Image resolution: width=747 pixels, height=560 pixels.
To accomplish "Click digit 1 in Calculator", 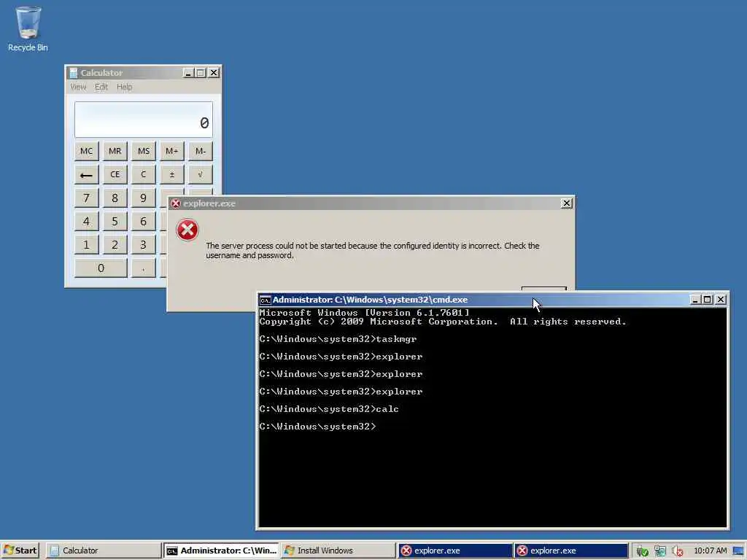I will [86, 245].
